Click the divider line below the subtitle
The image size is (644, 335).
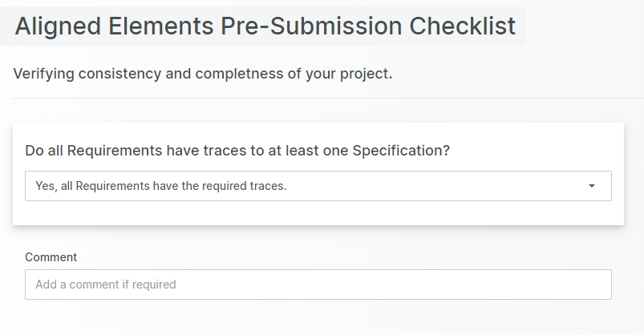(321, 98)
